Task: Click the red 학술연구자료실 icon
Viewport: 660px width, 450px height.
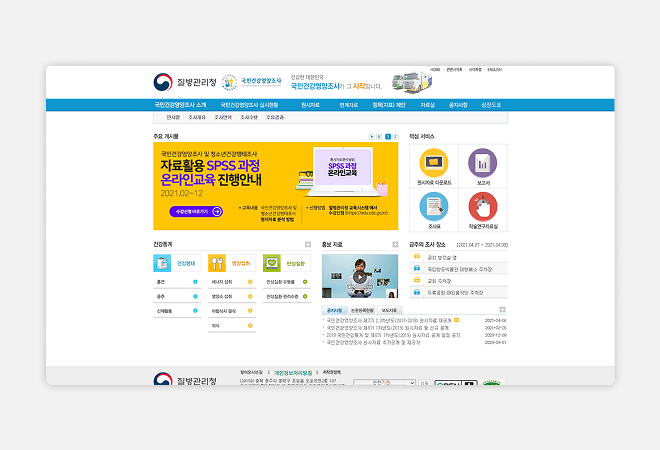Action: pyautogui.click(x=483, y=206)
